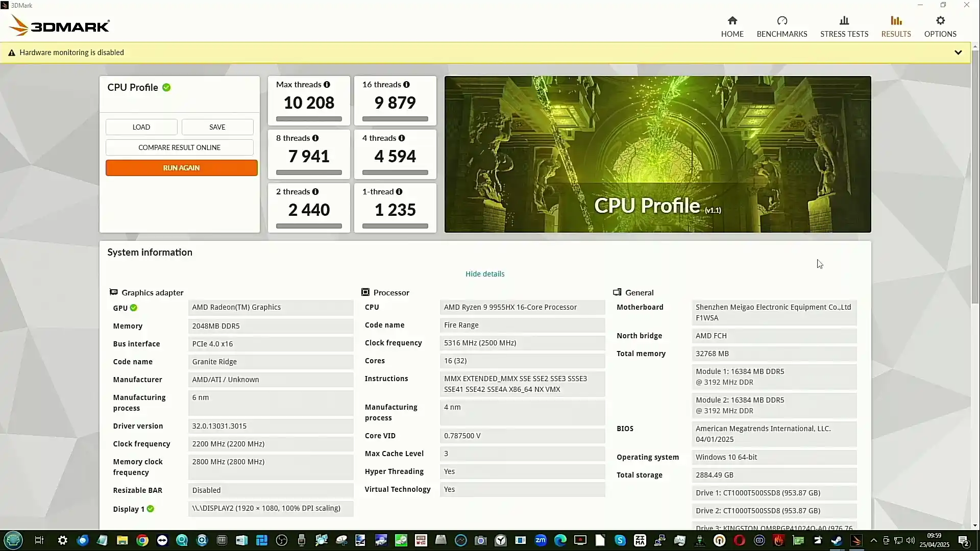Click the LOAD button
Viewport: 980px width, 551px height.
pyautogui.click(x=141, y=127)
